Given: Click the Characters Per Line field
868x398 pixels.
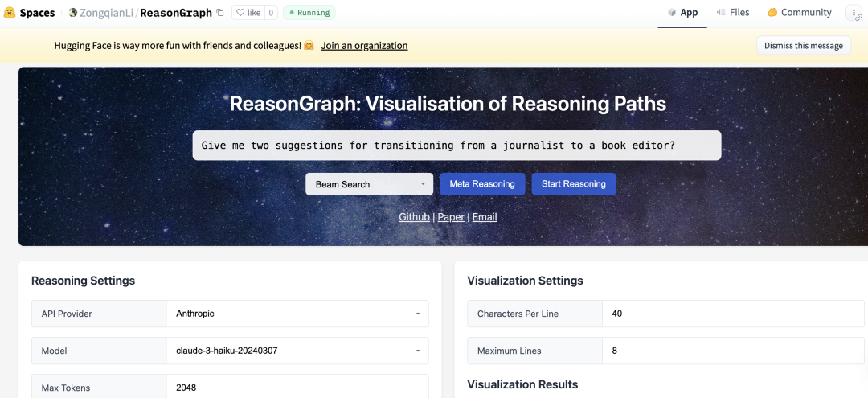Looking at the screenshot, I should pos(733,314).
